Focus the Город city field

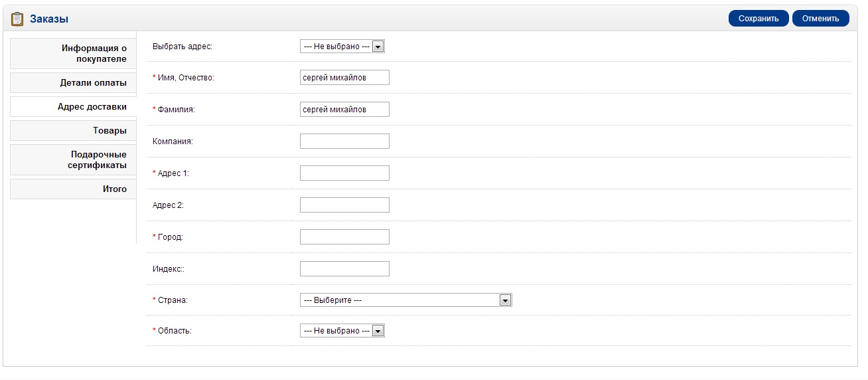(344, 237)
